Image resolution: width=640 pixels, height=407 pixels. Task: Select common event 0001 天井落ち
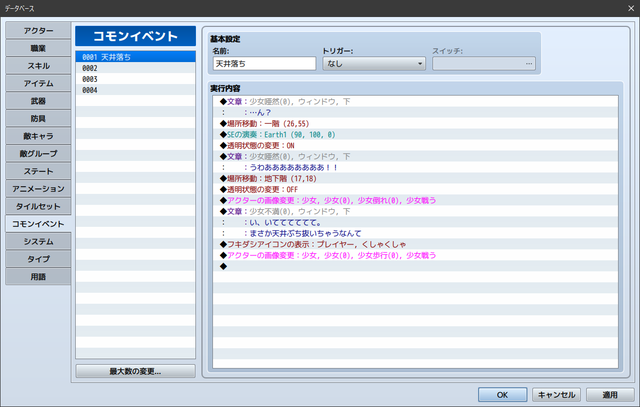click(136, 57)
